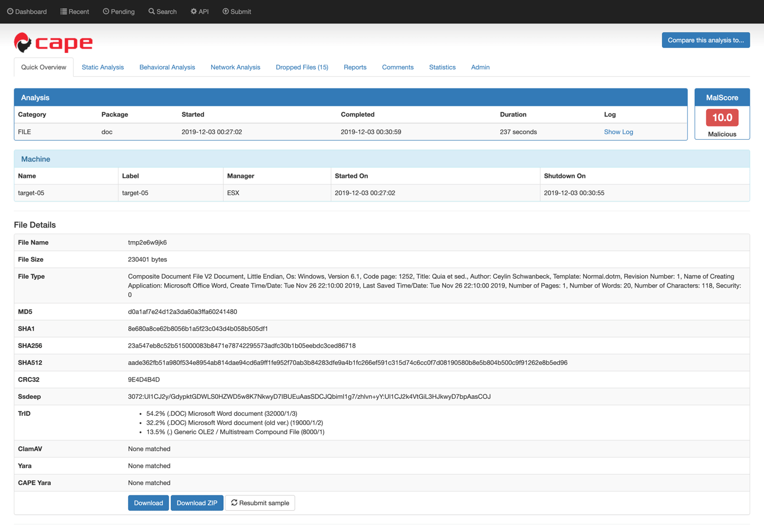Image resolution: width=764 pixels, height=532 pixels.
Task: Open the Statistics tab
Action: pyautogui.click(x=442, y=67)
